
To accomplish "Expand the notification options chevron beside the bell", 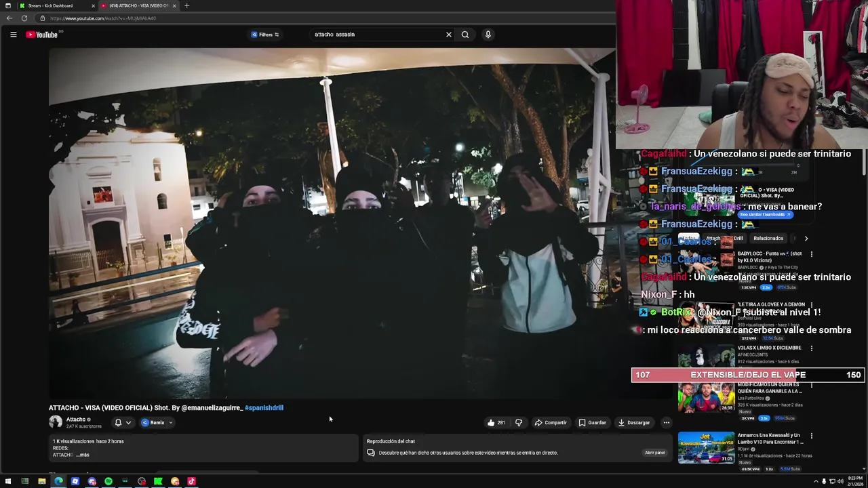I will pos(128,423).
